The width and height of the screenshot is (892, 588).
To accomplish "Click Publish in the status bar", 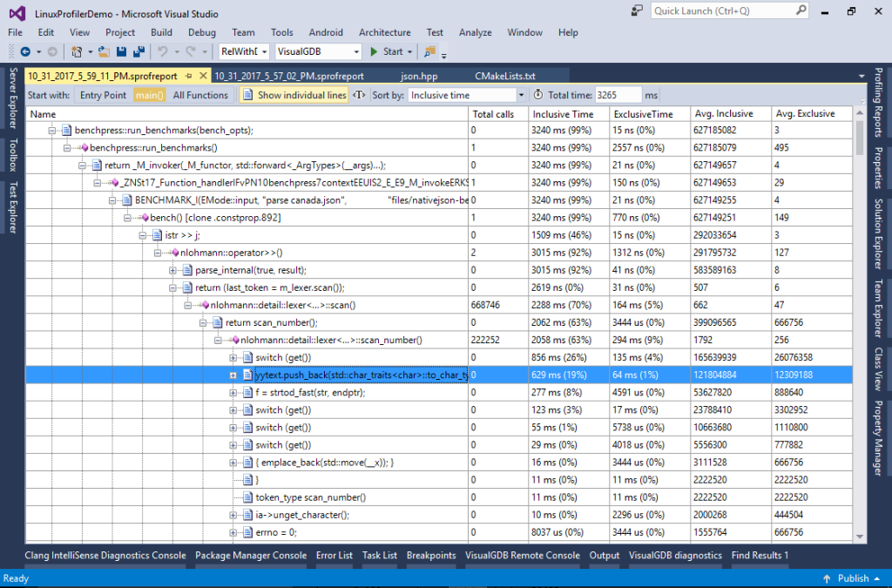I will point(853,578).
